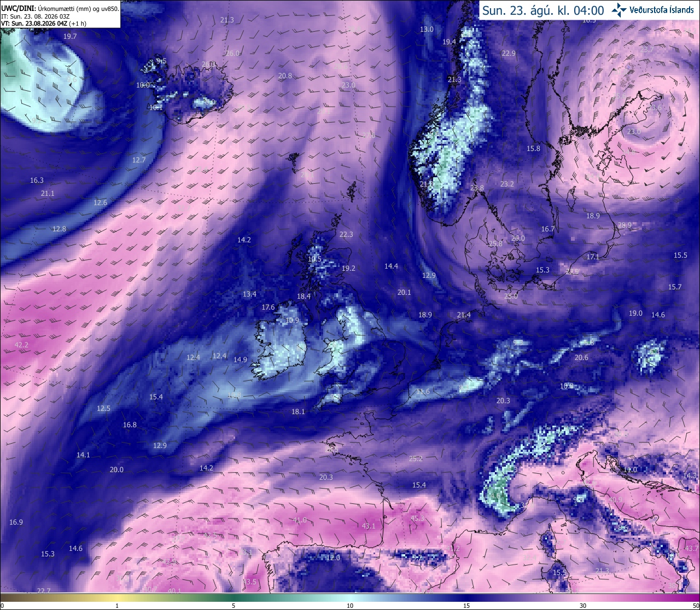Click the 50 mm end of color scale
This screenshot has height=610, width=700.
[695, 605]
